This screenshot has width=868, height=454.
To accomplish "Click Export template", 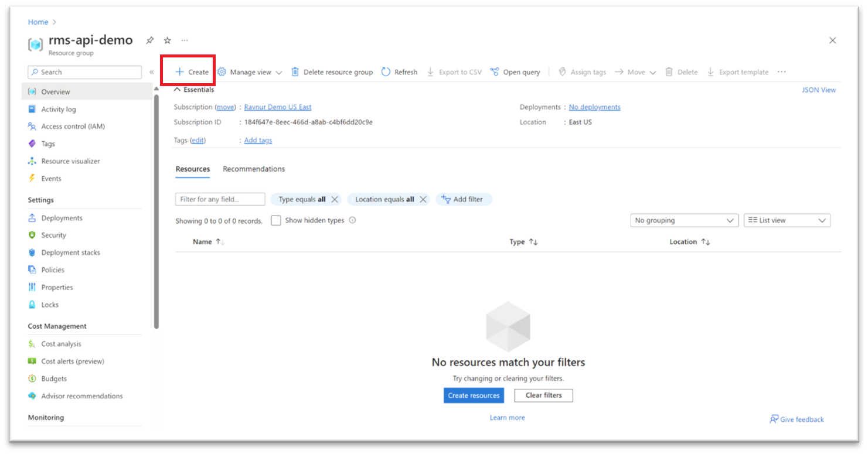I will click(738, 72).
